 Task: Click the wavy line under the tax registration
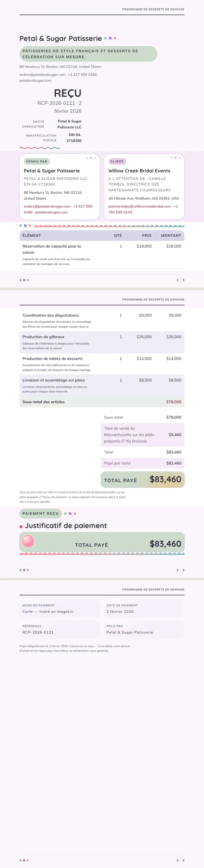tap(40, 148)
